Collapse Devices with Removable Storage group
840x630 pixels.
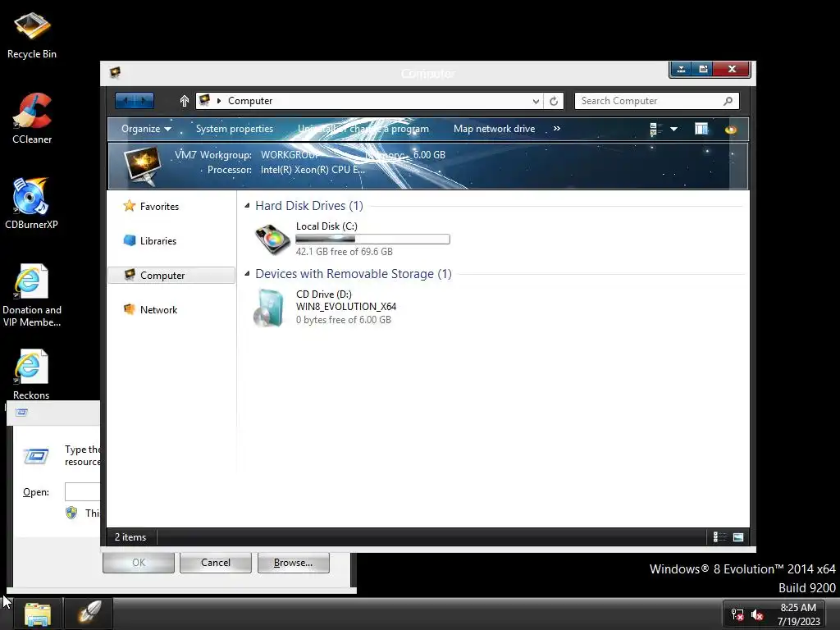(x=247, y=274)
